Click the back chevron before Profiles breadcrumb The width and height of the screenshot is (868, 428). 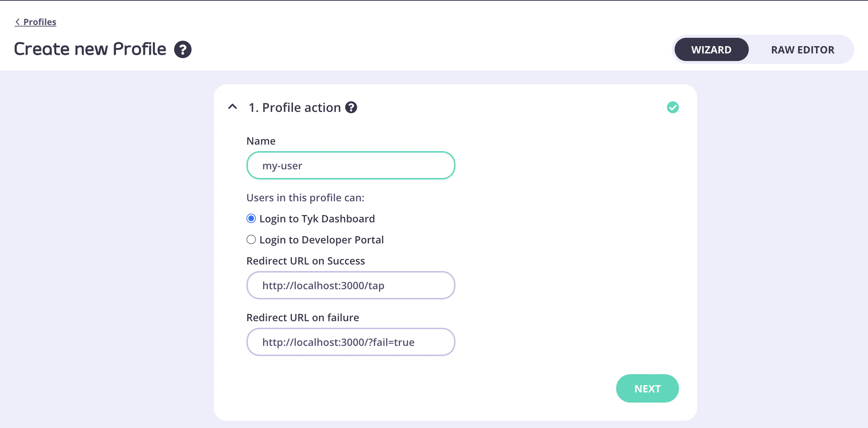17,22
